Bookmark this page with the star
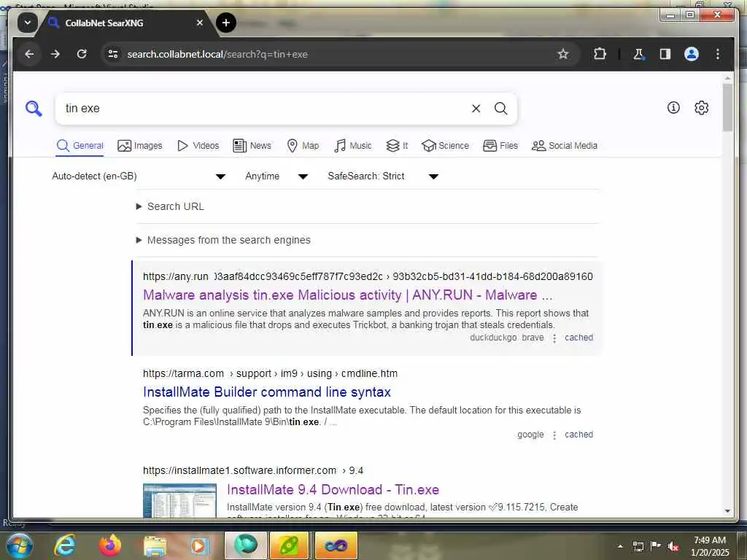 click(563, 54)
